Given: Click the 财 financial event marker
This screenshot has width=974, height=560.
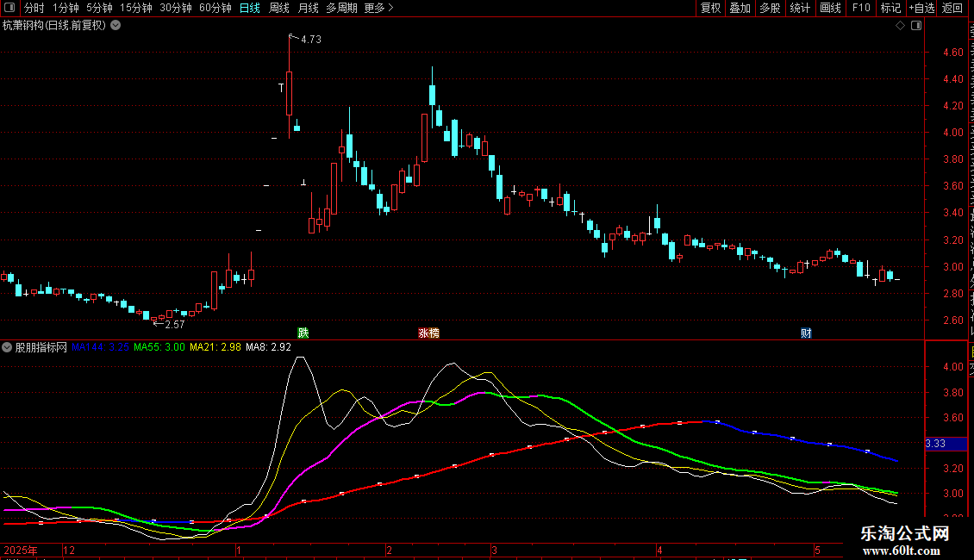Looking at the screenshot, I should coord(806,333).
